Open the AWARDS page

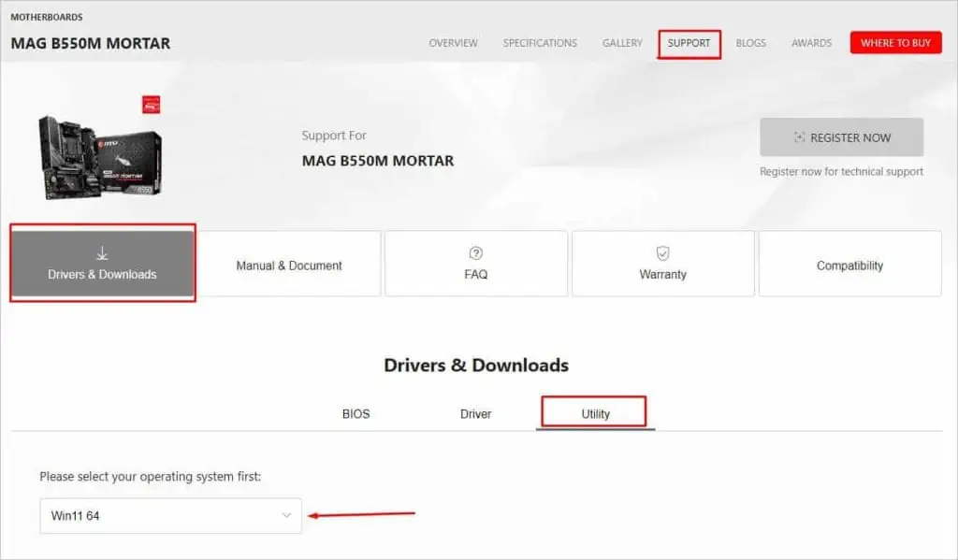811,42
